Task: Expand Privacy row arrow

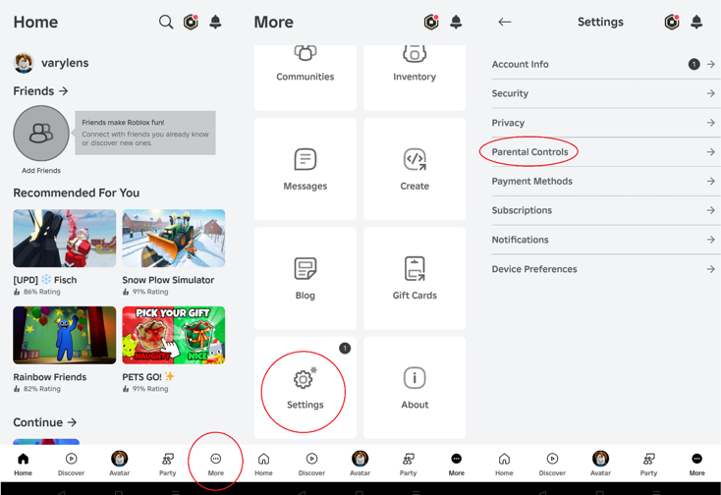Action: point(710,123)
